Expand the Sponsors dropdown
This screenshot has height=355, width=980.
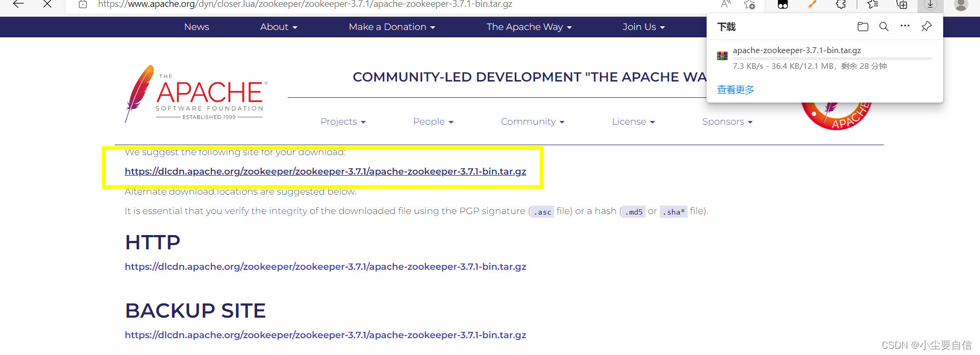pos(727,121)
